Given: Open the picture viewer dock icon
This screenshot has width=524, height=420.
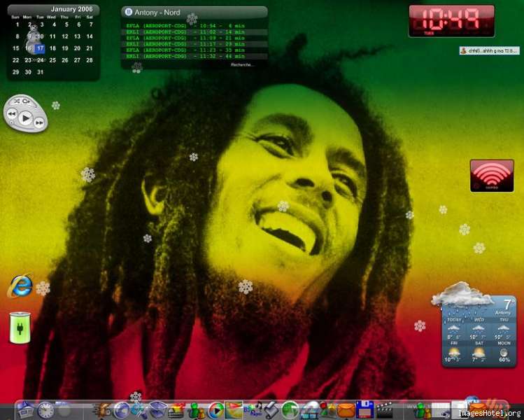Looking at the screenshot, I should tap(234, 409).
